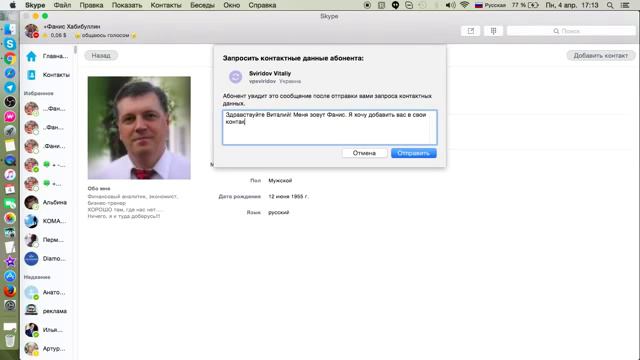640x360 pixels.
Task: Open the Контакты menu in the menu bar
Action: coord(166,5)
